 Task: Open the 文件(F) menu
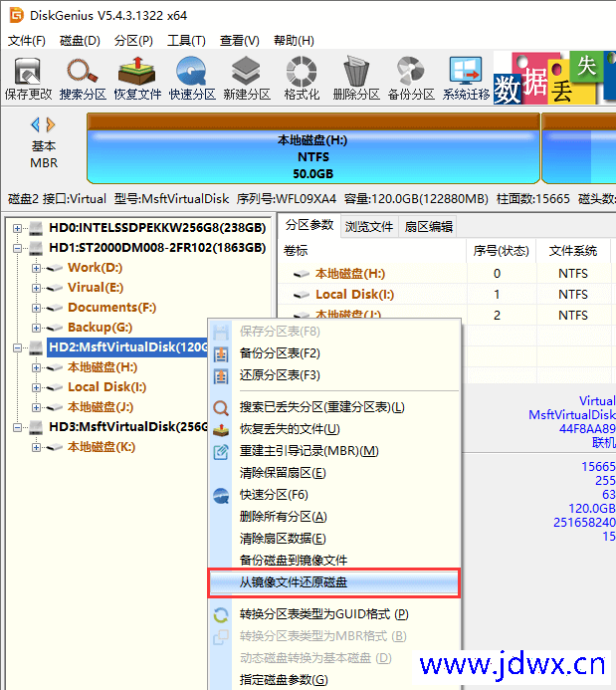27,41
